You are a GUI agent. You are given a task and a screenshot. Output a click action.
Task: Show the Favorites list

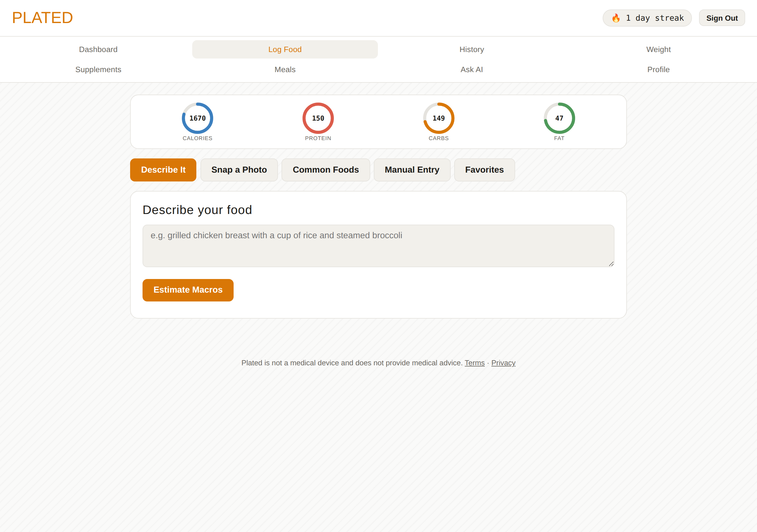484,170
